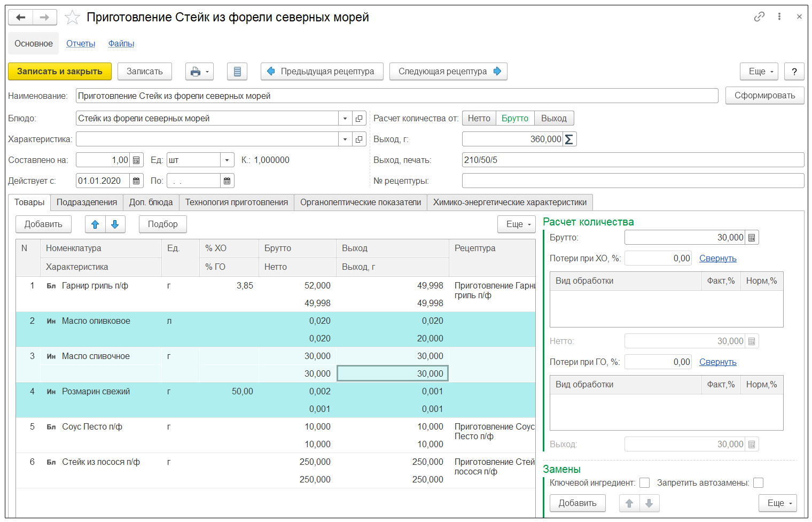Click the document list toolbar icon
The image size is (812, 522).
point(237,72)
